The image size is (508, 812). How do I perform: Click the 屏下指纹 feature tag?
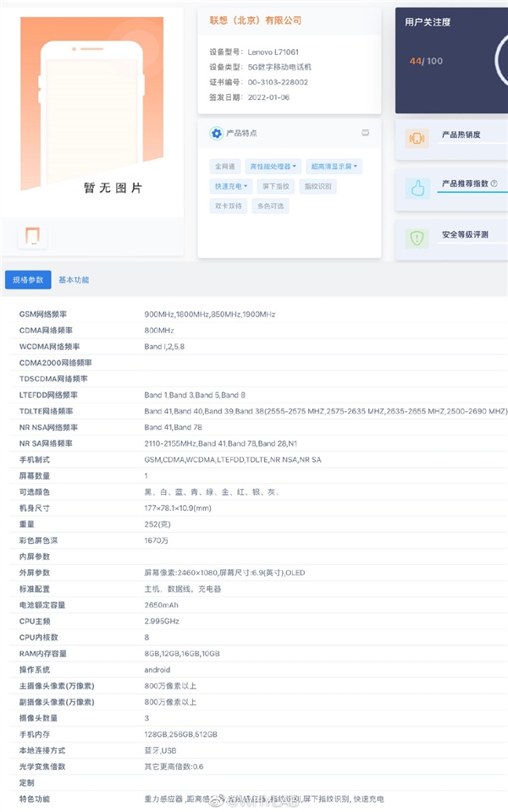pos(276,186)
